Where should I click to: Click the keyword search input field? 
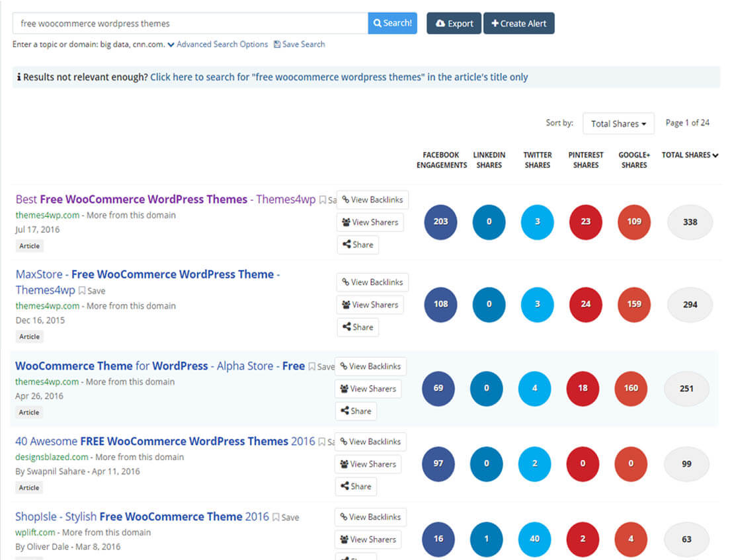tap(188, 22)
